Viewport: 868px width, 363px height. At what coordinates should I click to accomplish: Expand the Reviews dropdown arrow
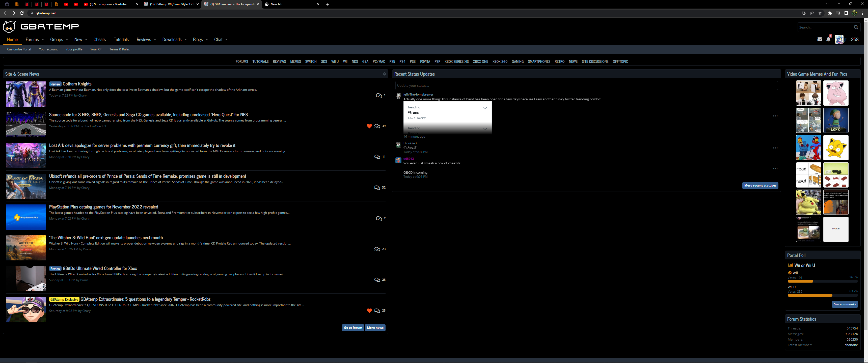pyautogui.click(x=155, y=39)
